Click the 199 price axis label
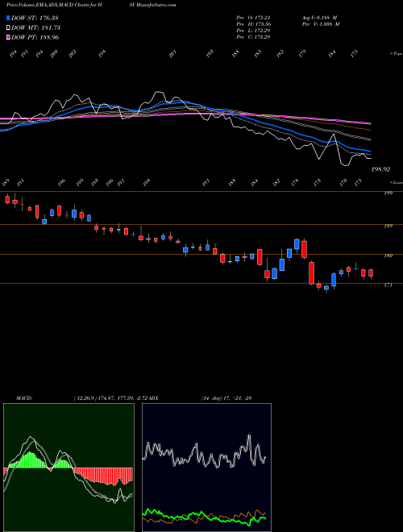403x532 pixels. point(388,193)
